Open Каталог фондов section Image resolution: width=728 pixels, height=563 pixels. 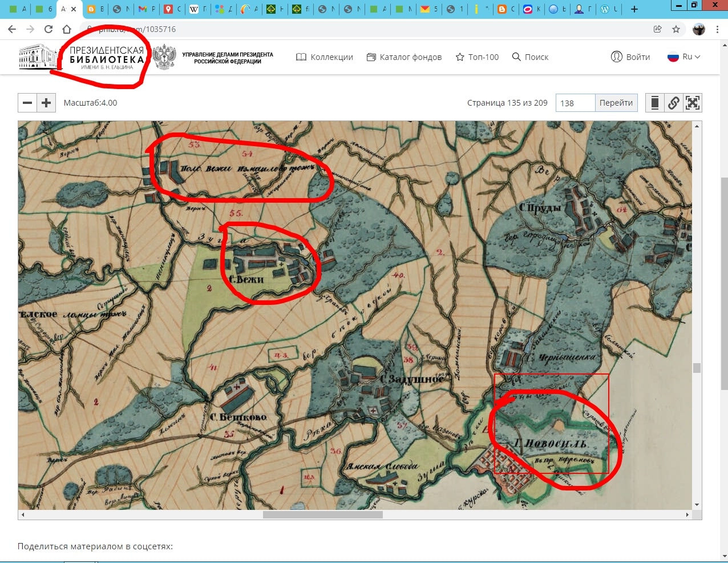tap(404, 57)
